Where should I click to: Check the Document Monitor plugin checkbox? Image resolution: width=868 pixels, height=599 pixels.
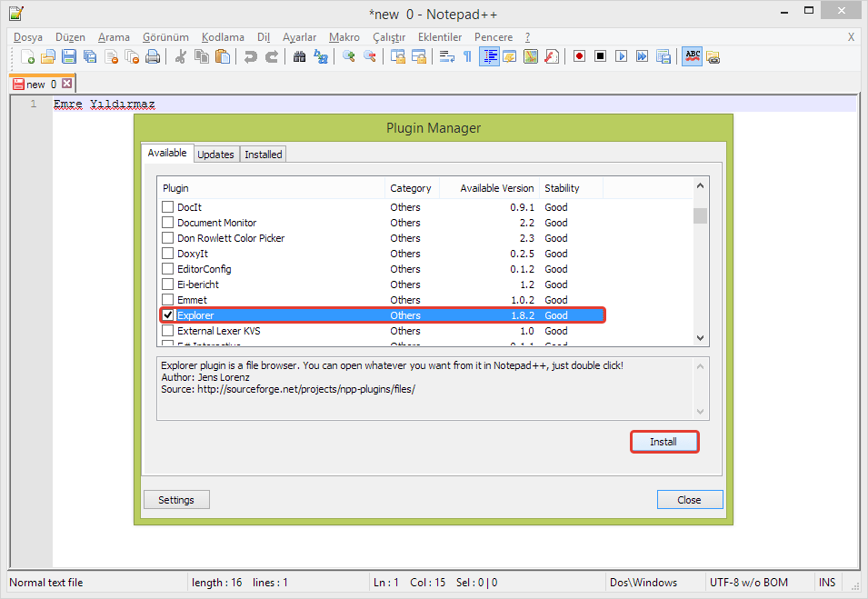[168, 223]
